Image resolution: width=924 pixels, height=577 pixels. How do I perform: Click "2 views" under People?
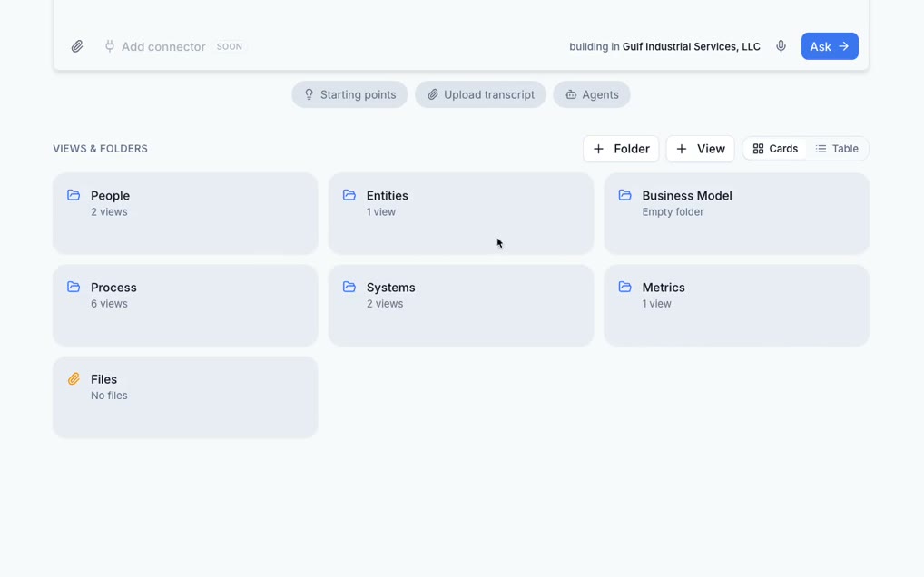tap(109, 212)
